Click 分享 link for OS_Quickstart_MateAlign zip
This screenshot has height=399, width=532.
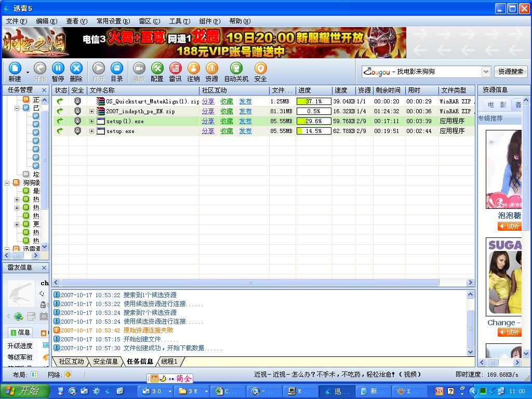point(208,101)
